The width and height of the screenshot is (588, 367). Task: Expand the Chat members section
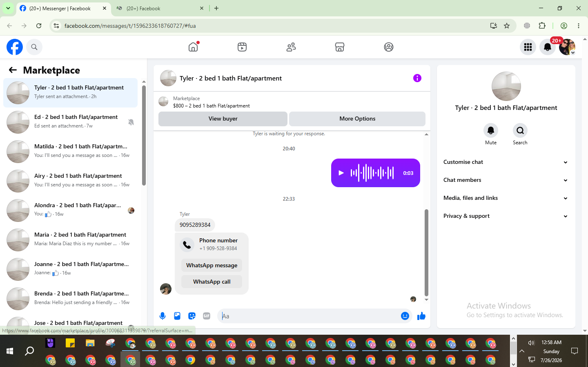(506, 180)
